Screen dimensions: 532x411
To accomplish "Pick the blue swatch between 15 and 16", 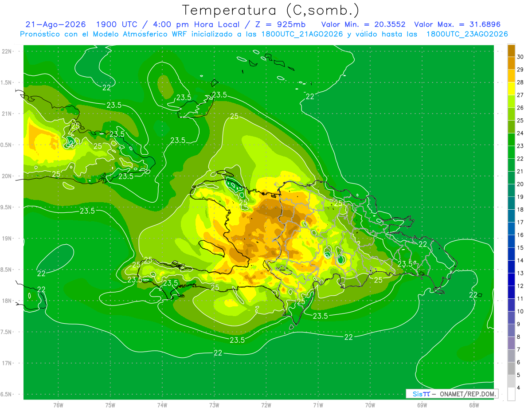I will (x=511, y=242).
